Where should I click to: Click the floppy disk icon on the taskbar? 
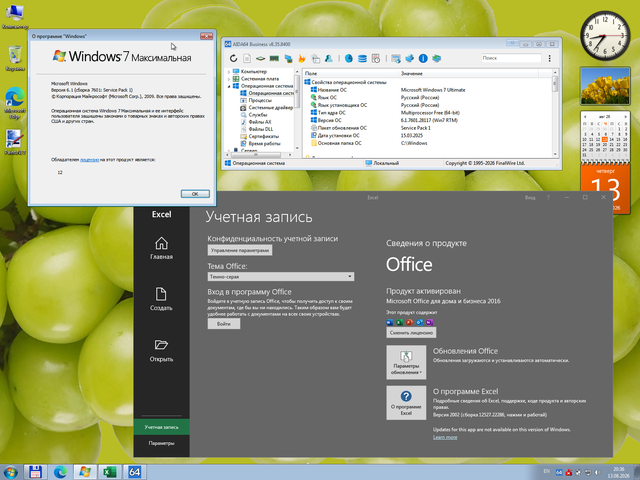36,472
